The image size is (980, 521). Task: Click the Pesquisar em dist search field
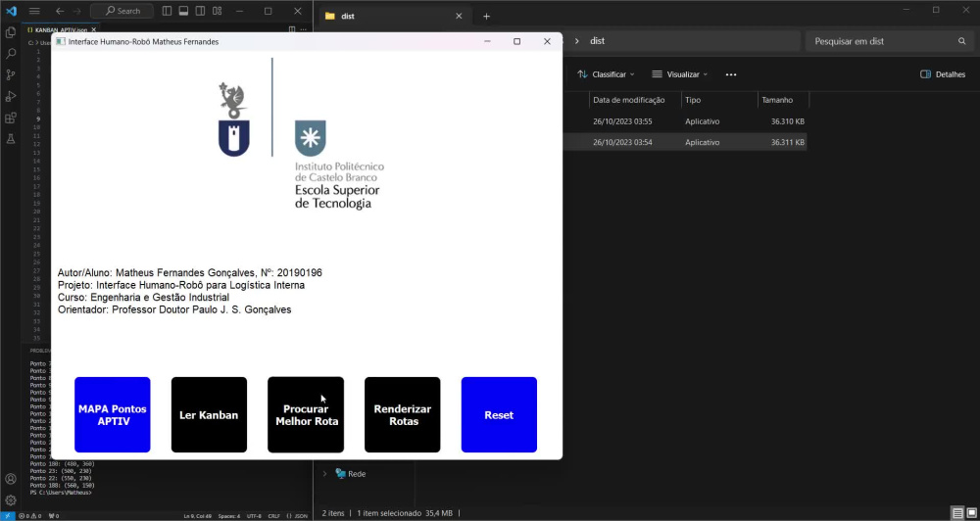tap(889, 41)
